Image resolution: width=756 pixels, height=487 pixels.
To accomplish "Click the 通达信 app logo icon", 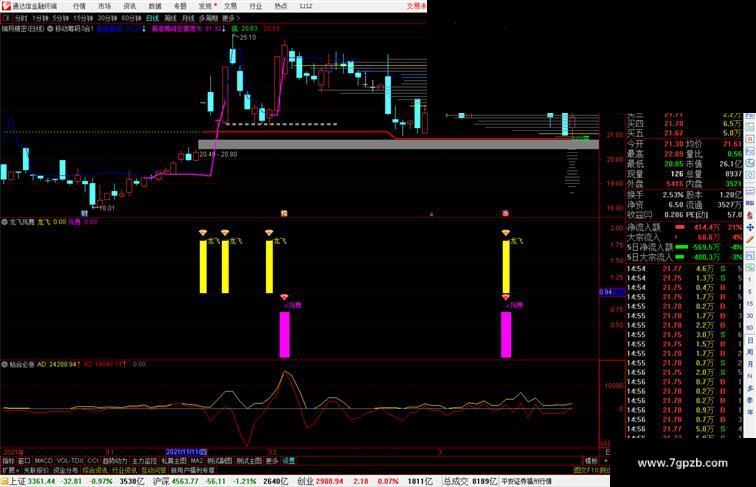I will (x=6, y=6).
